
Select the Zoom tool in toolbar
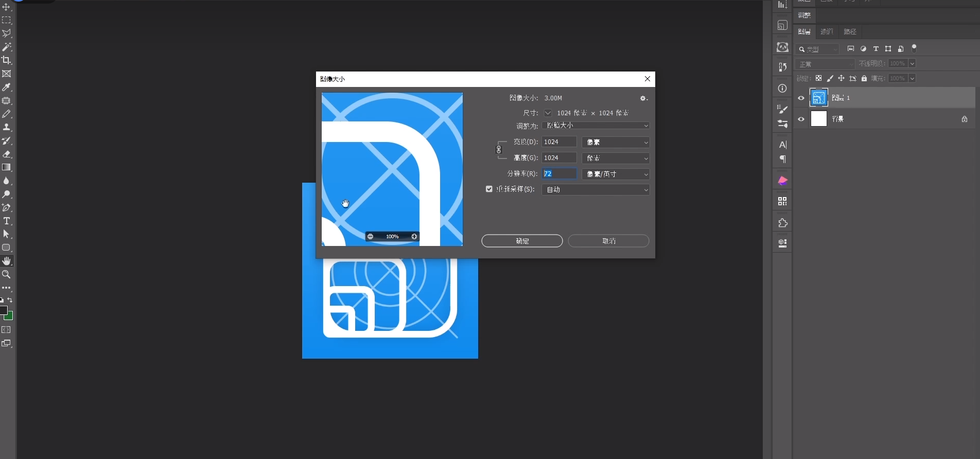(7, 274)
